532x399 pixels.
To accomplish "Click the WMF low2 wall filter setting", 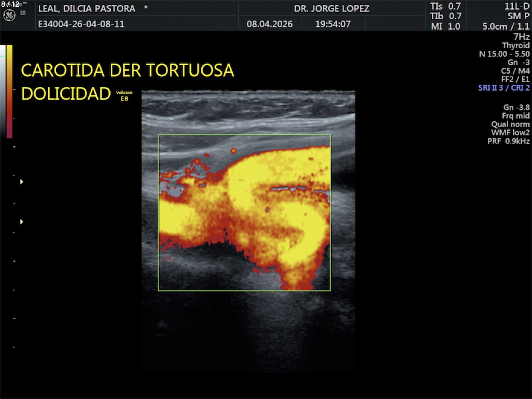I will (510, 133).
